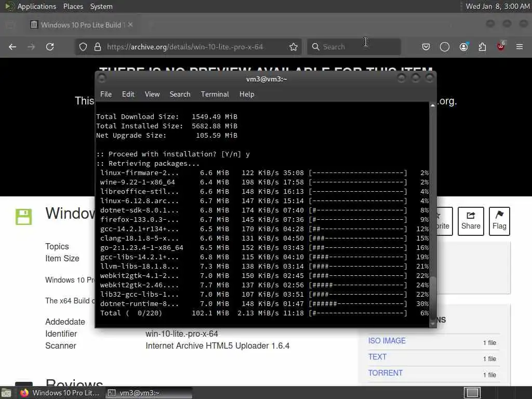Click the firefox-133.0.3 package line
Viewport: 532px width, 399px height.
(264, 220)
